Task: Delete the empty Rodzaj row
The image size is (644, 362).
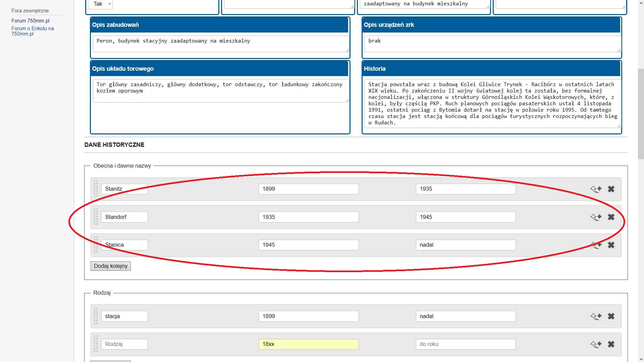Action: tap(611, 344)
